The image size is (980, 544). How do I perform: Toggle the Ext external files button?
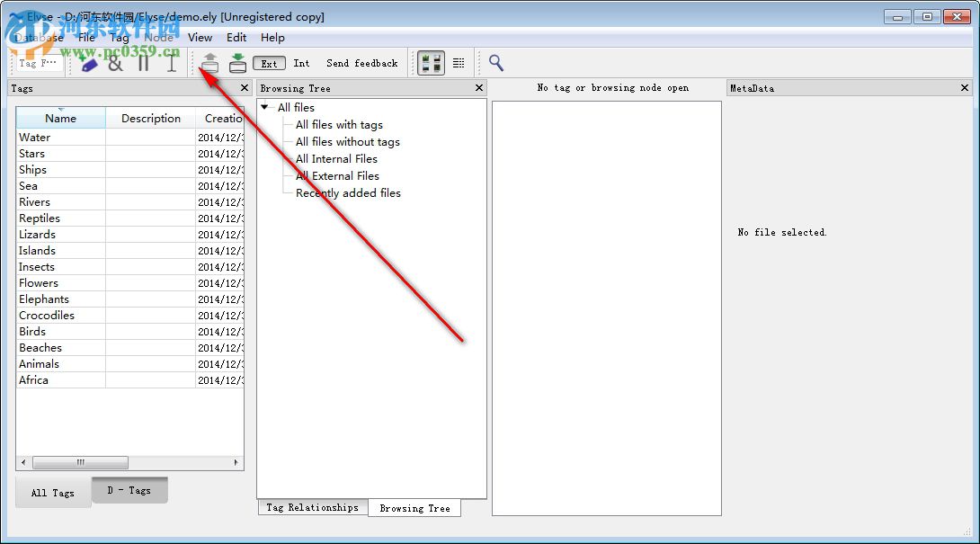[x=270, y=63]
